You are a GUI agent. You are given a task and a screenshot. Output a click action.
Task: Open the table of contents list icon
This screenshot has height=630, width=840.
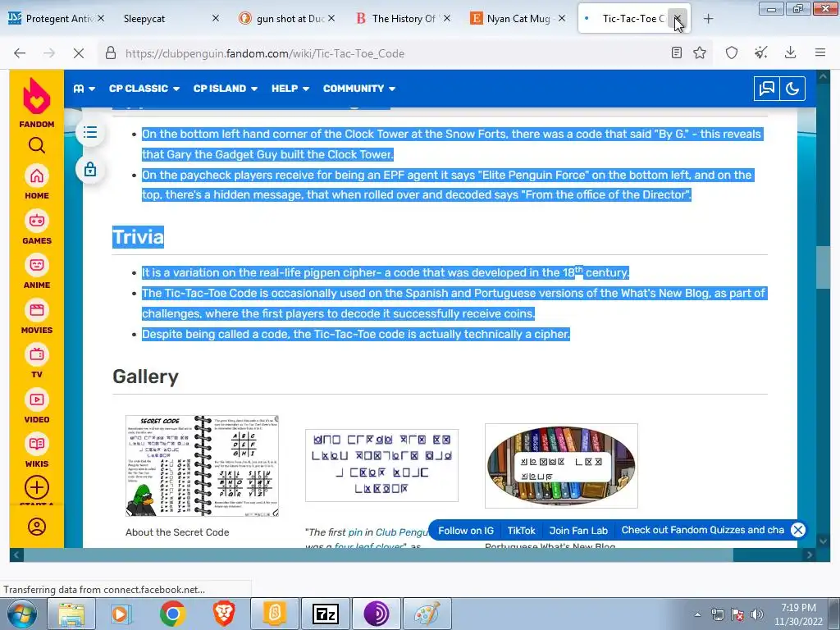90,132
